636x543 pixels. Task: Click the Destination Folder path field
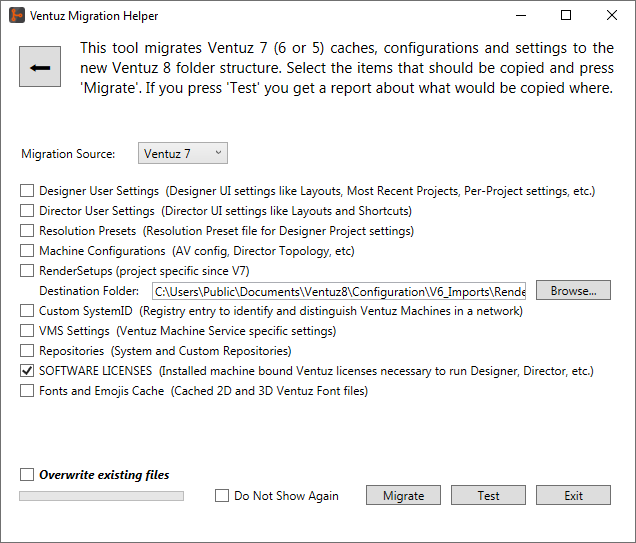point(339,291)
